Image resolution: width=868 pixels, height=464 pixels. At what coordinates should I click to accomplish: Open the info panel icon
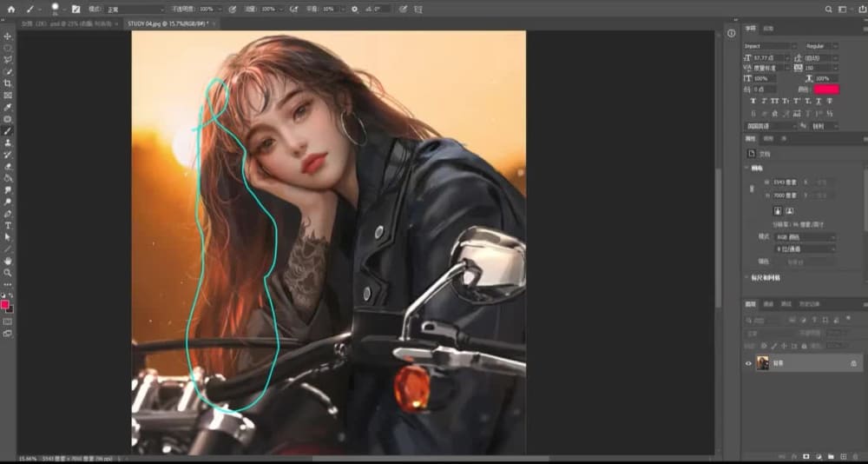731,33
